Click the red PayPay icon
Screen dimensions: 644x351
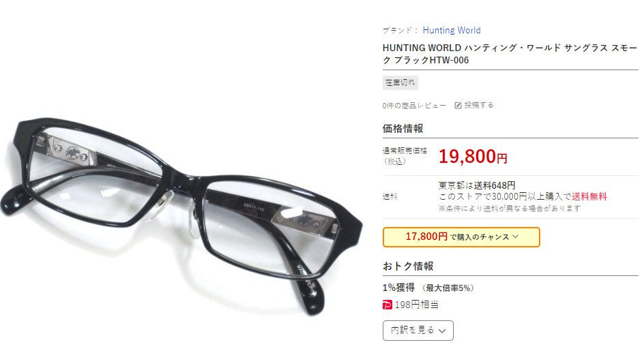387,305
